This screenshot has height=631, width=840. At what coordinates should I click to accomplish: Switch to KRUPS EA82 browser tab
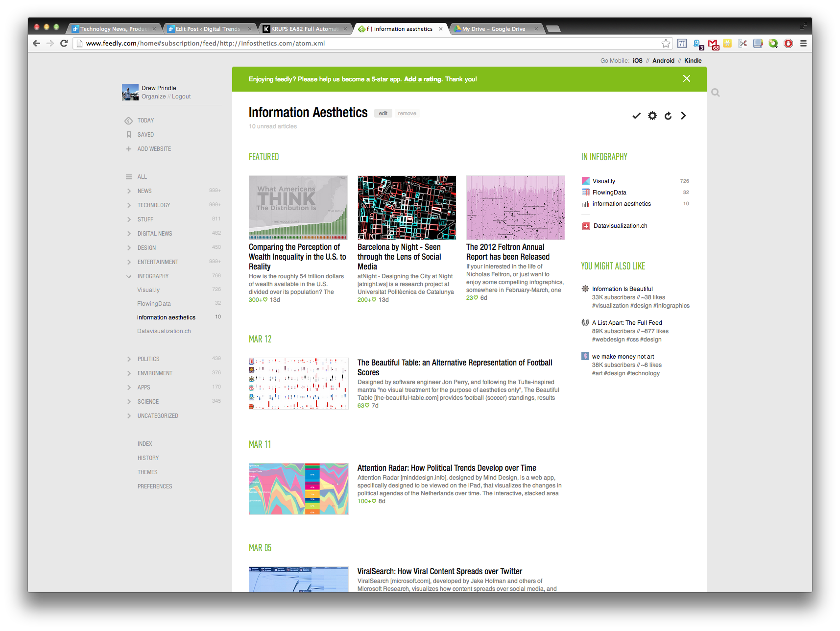click(305, 29)
